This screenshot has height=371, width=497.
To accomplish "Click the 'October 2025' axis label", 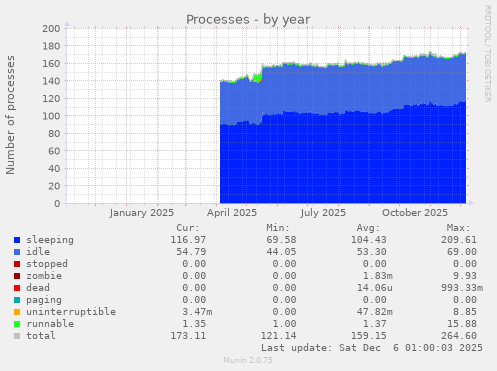I will [x=415, y=213].
